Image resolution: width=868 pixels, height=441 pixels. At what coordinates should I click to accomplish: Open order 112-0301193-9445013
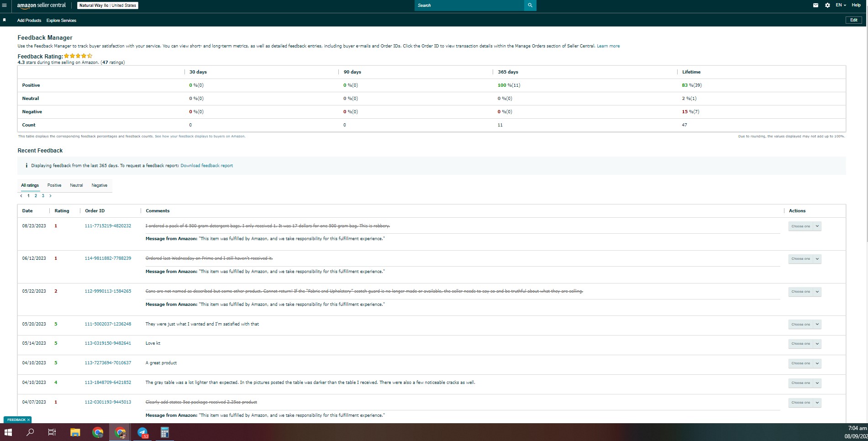[108, 402]
